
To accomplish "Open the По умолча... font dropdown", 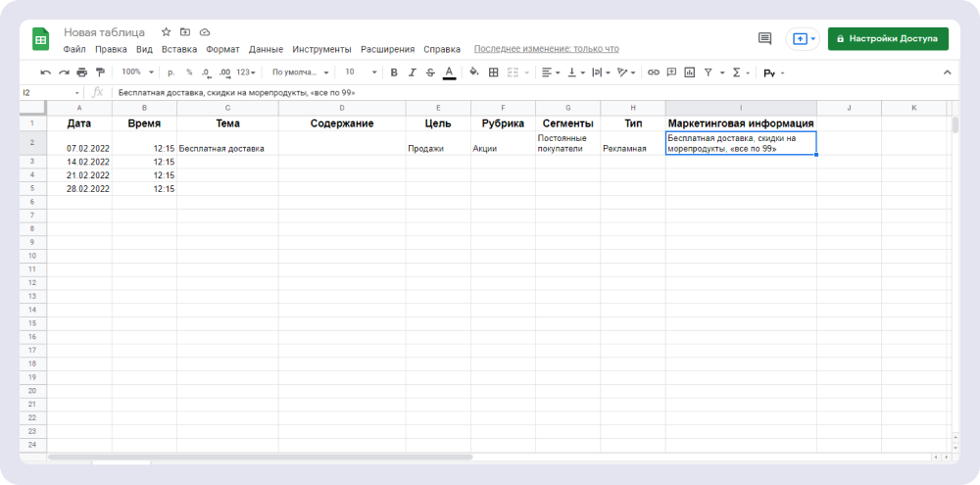I will pyautogui.click(x=301, y=73).
